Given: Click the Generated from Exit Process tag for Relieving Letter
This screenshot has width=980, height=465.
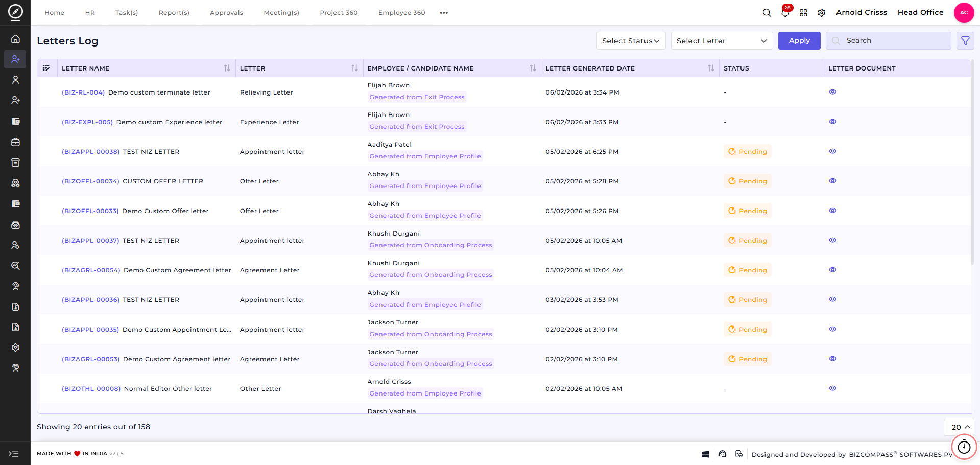Looking at the screenshot, I should (x=417, y=97).
